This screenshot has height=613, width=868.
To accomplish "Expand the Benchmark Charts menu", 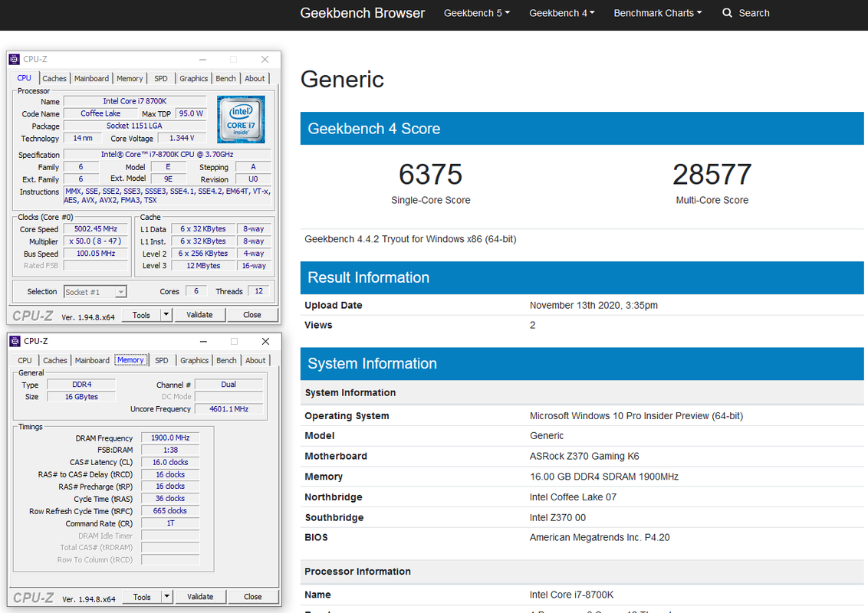I will (x=658, y=13).
